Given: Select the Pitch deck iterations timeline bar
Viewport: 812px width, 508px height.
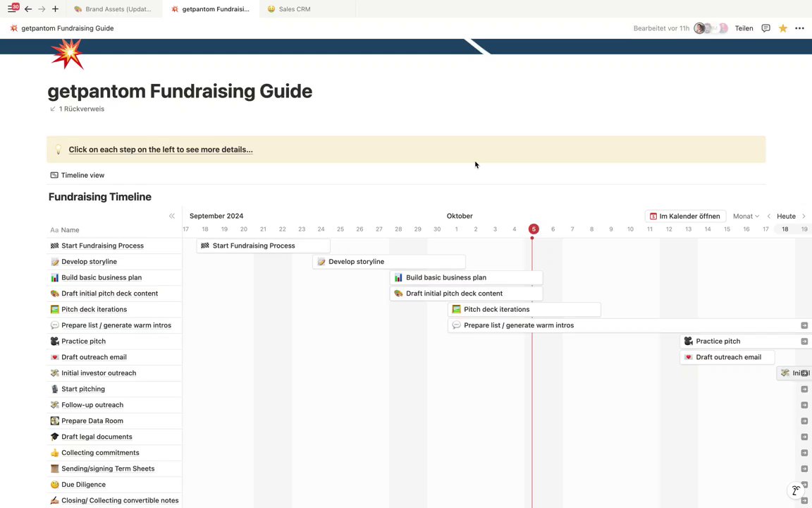Looking at the screenshot, I should click(524, 309).
